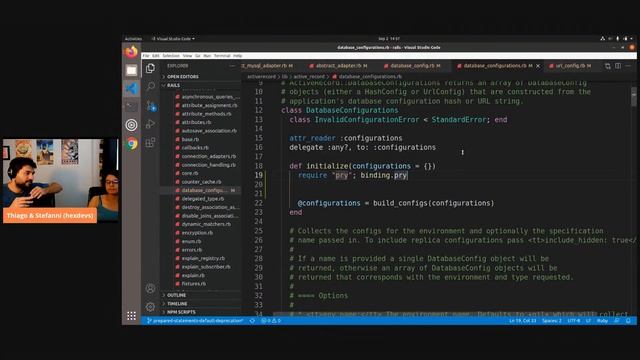Viewport: 640px width, 360px height.
Task: Switch to the mysql_adapter.rb tab
Action: (x=267, y=66)
